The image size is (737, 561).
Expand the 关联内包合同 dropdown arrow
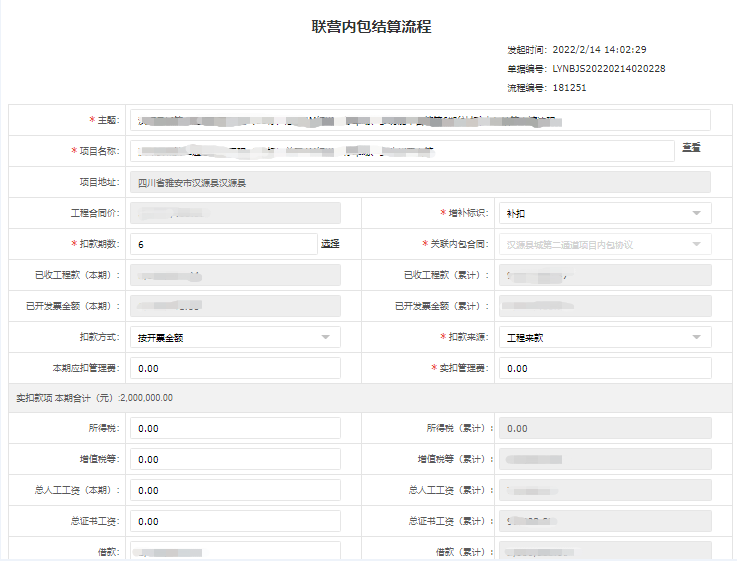click(696, 244)
